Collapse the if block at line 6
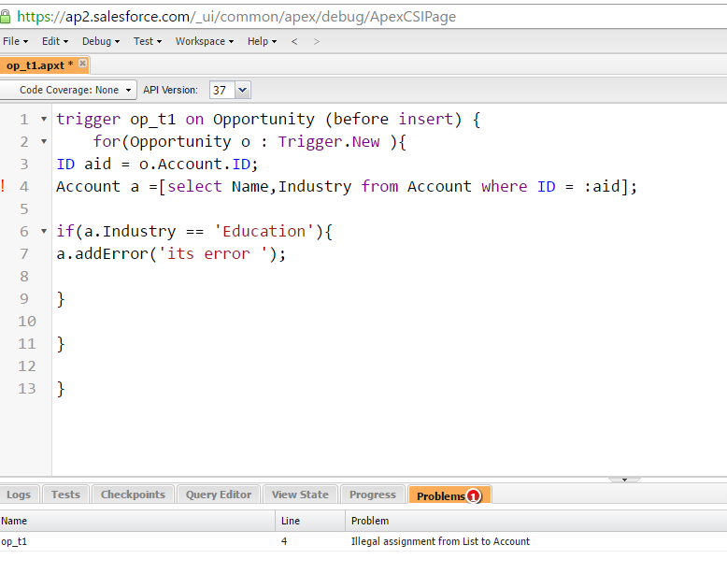 pos(43,232)
